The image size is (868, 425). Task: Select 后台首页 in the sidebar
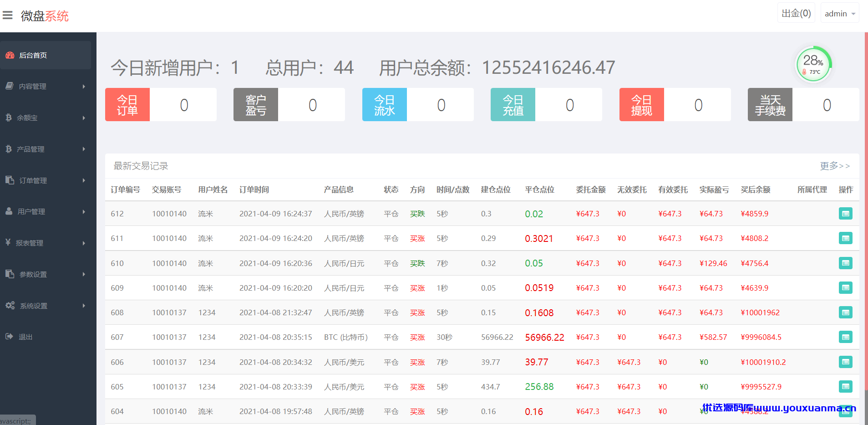pos(46,55)
